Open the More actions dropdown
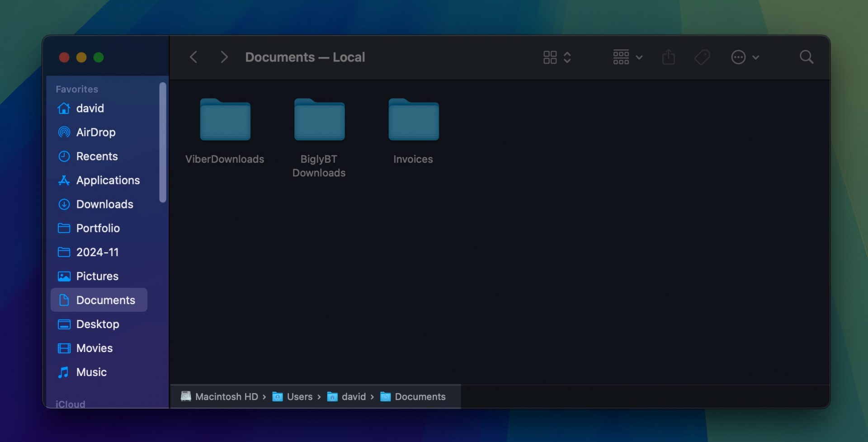This screenshot has width=868, height=442. 739,57
